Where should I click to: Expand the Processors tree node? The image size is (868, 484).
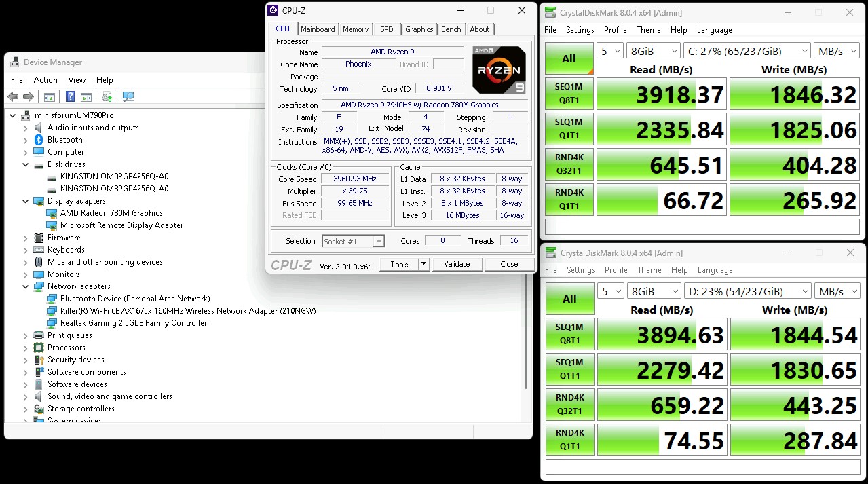pyautogui.click(x=26, y=348)
